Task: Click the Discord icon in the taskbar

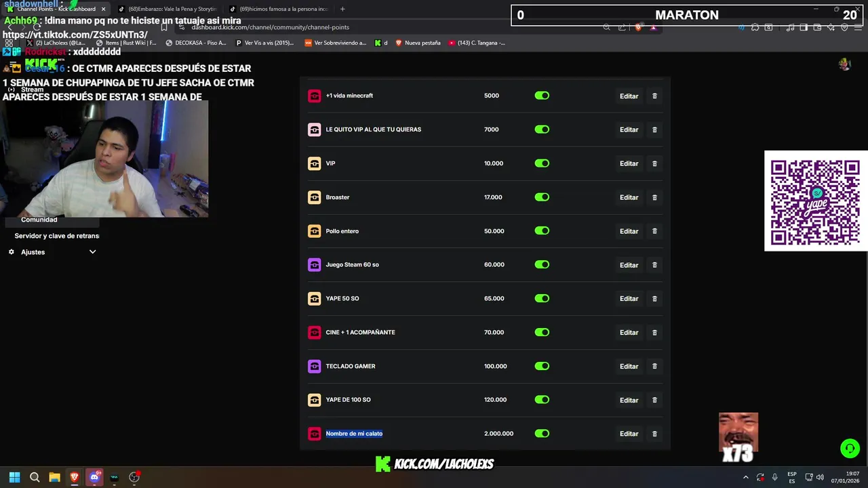Action: pyautogui.click(x=94, y=477)
